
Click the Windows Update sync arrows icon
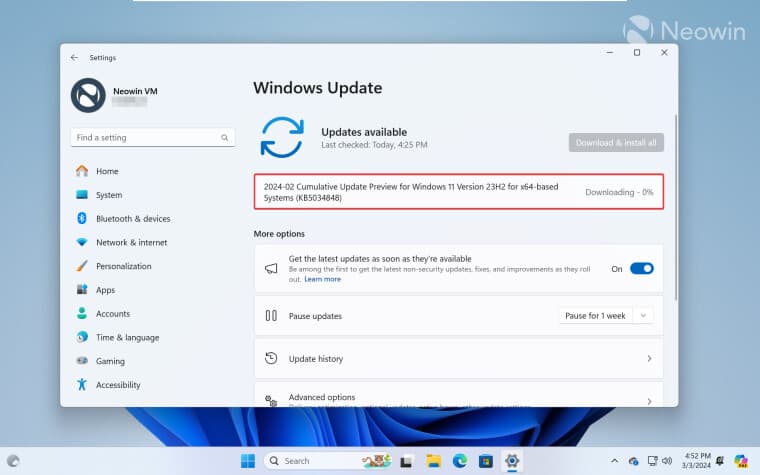point(282,138)
